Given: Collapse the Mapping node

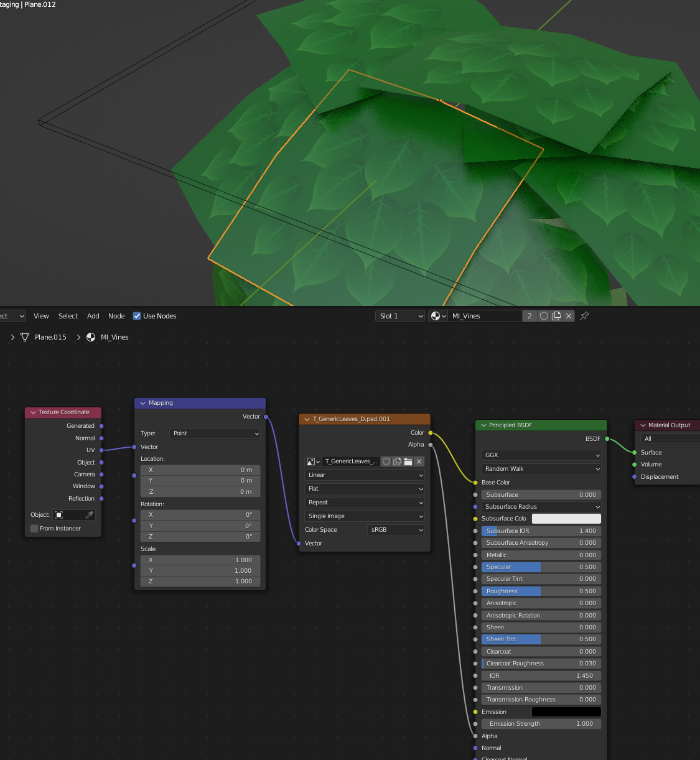Looking at the screenshot, I should click(143, 403).
